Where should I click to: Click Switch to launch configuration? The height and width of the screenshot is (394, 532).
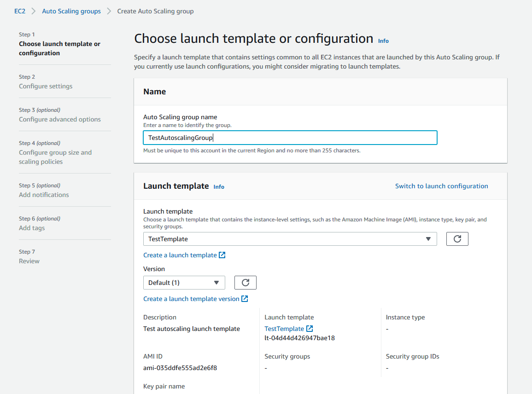(x=441, y=186)
